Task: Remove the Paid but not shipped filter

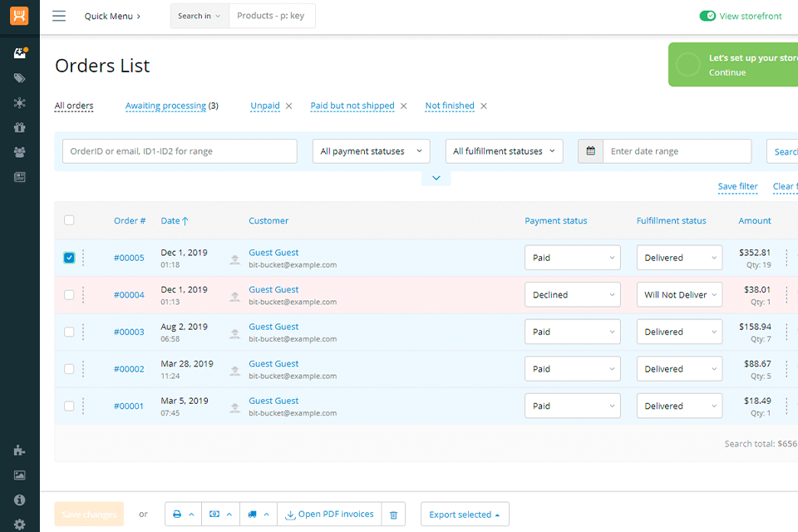Action: (x=404, y=106)
